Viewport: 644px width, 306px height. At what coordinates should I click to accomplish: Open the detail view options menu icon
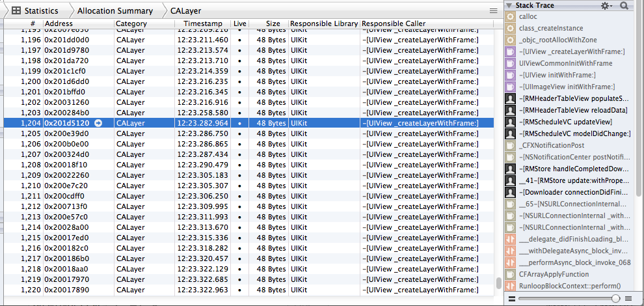tap(493, 10)
